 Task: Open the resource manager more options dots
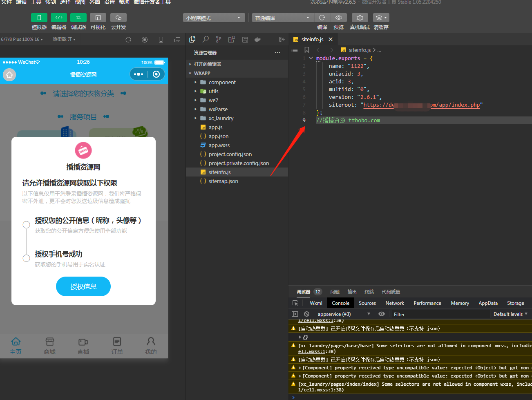point(277,52)
